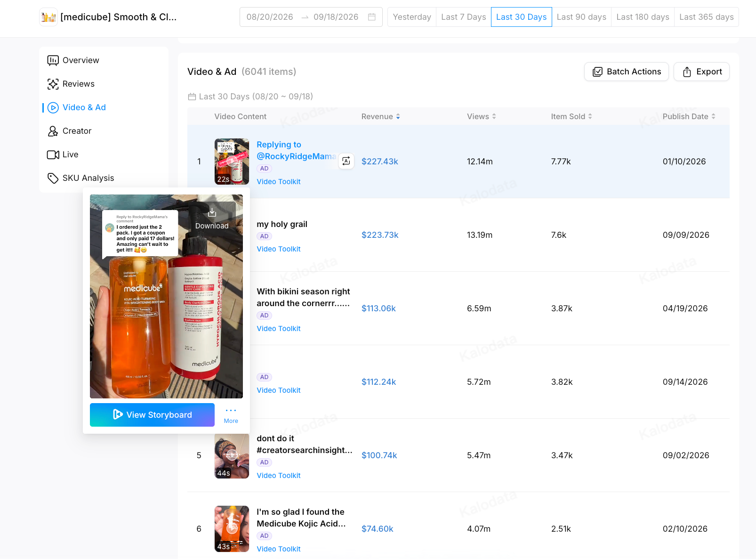Click the AD badge under my holy grail
The width and height of the screenshot is (756, 559).
[265, 236]
